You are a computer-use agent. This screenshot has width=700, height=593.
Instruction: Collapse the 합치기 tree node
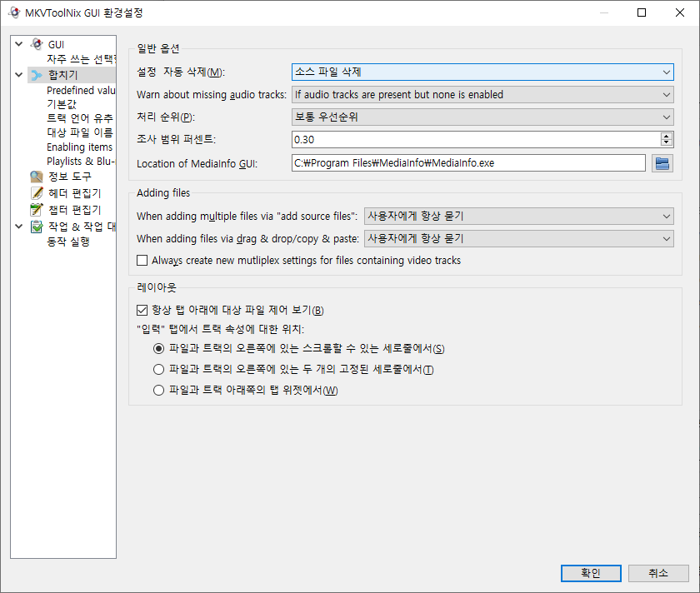point(18,74)
